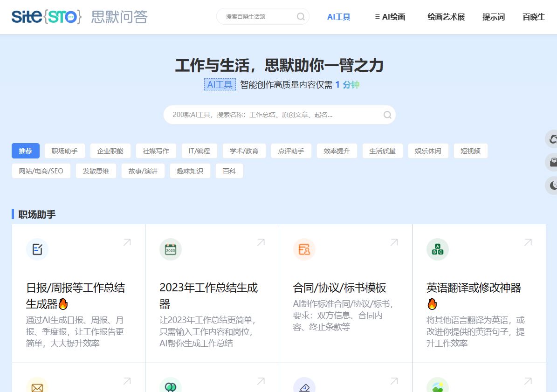Screen dimensions: 557x392
Task: Expand the AI绘画 menu
Action: 390,17
